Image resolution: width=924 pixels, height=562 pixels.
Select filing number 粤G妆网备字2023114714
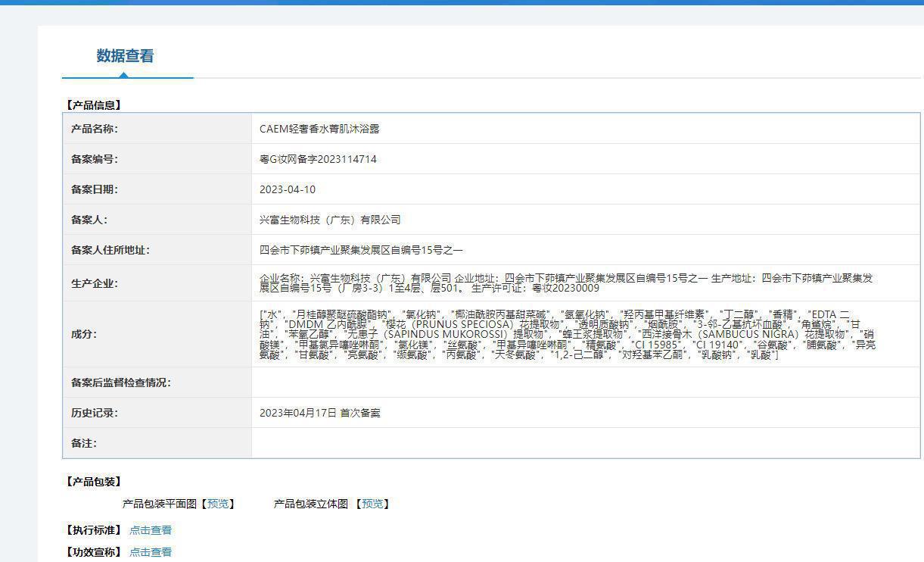318,159
